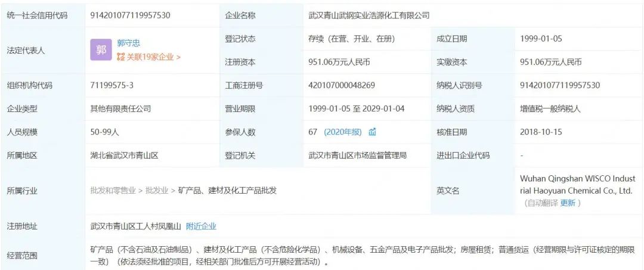The width and height of the screenshot is (644, 270).
Task: Expand the 关联19家企业 related companies list
Action: coord(153,57)
